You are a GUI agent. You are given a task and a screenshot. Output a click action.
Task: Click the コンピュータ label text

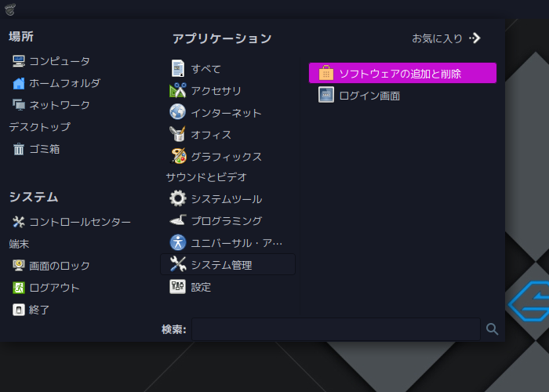[x=60, y=61]
